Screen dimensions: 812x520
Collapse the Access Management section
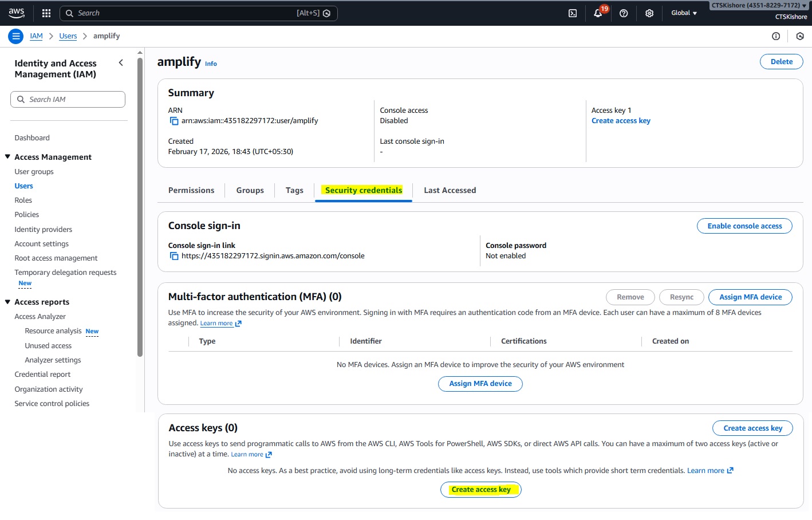click(8, 157)
